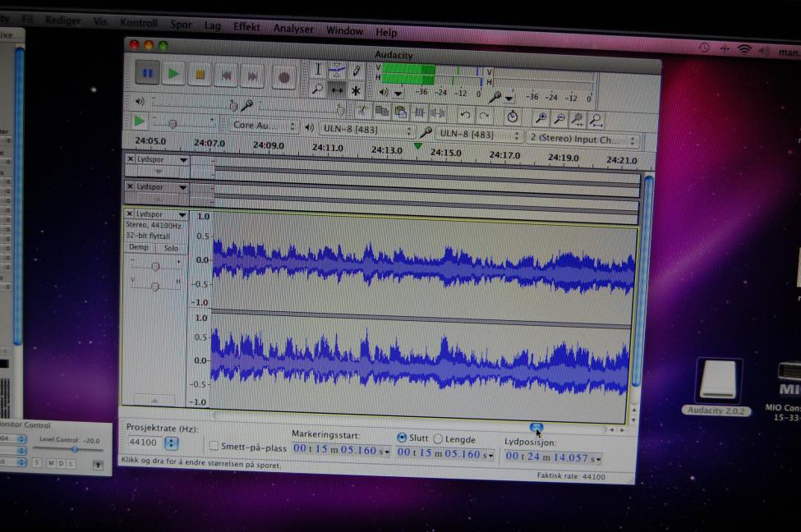Click the Lydposisjon time field

click(552, 457)
